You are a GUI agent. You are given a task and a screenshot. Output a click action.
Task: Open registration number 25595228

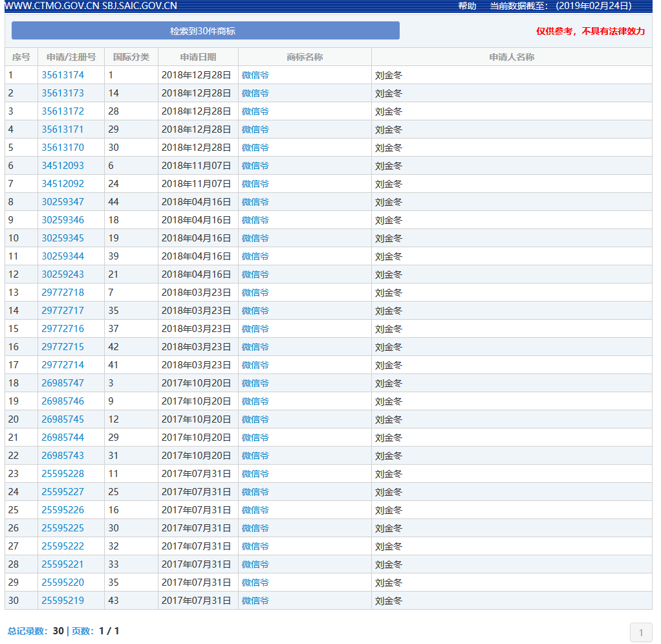click(x=63, y=474)
